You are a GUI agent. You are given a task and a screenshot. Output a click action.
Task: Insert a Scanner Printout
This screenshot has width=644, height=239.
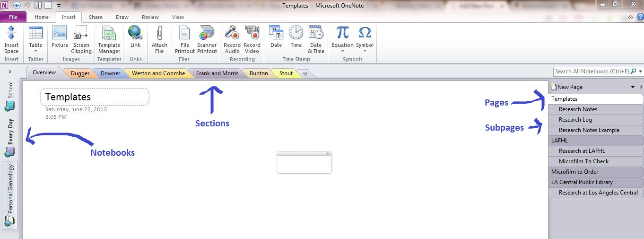click(x=207, y=40)
